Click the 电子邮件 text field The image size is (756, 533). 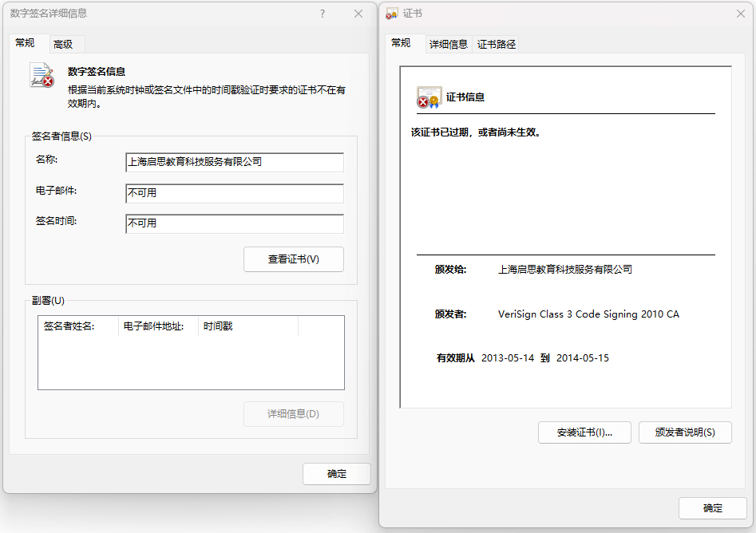click(235, 193)
